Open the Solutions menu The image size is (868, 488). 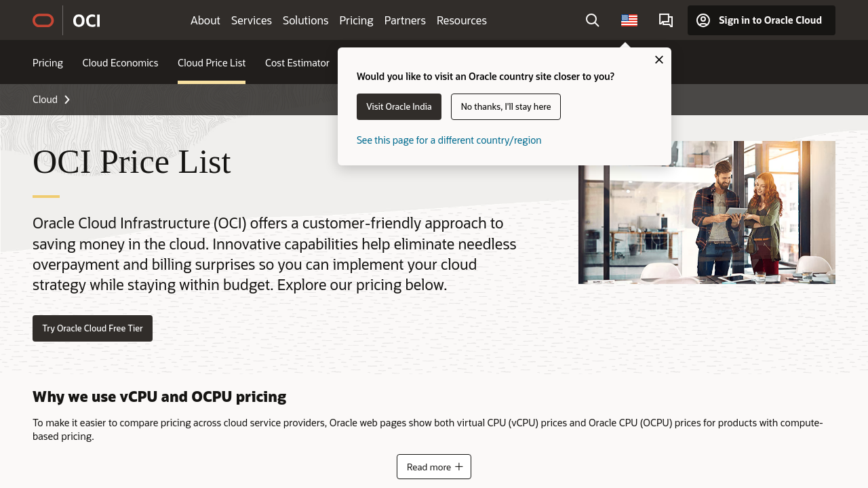(305, 20)
